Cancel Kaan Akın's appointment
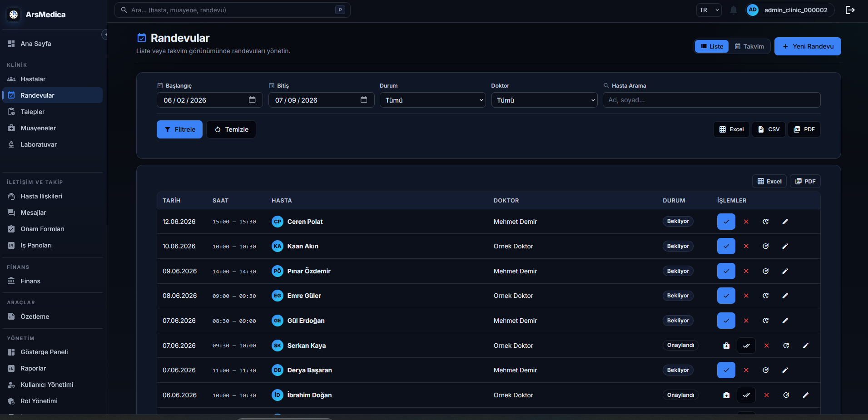Viewport: 868px width, 420px height. [x=746, y=246]
